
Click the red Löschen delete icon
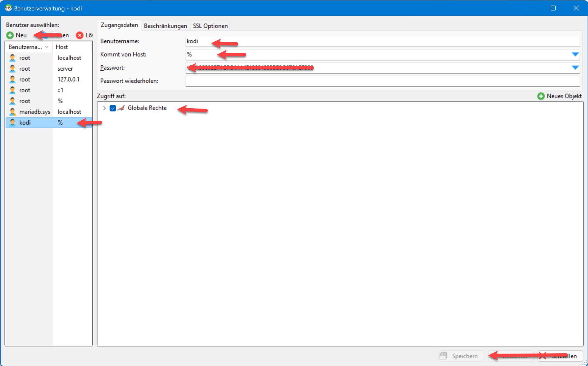coord(80,35)
